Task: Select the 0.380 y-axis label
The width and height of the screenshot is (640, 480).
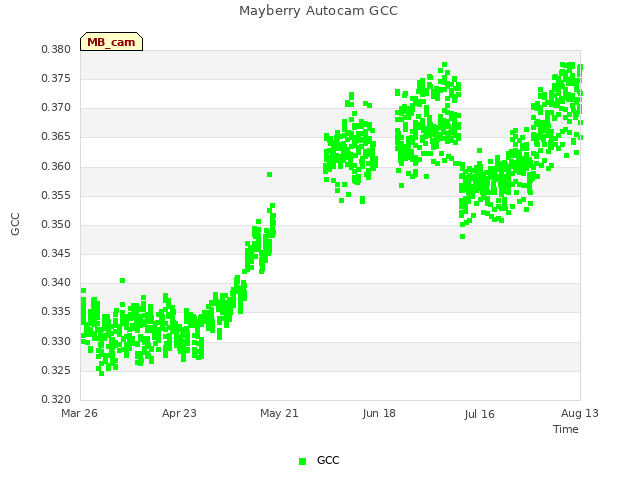Action: pyautogui.click(x=56, y=49)
